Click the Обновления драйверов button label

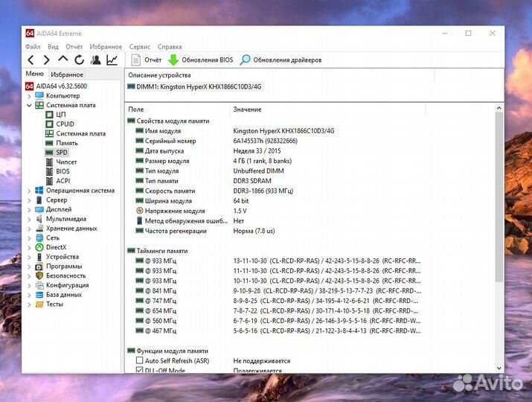(287, 60)
